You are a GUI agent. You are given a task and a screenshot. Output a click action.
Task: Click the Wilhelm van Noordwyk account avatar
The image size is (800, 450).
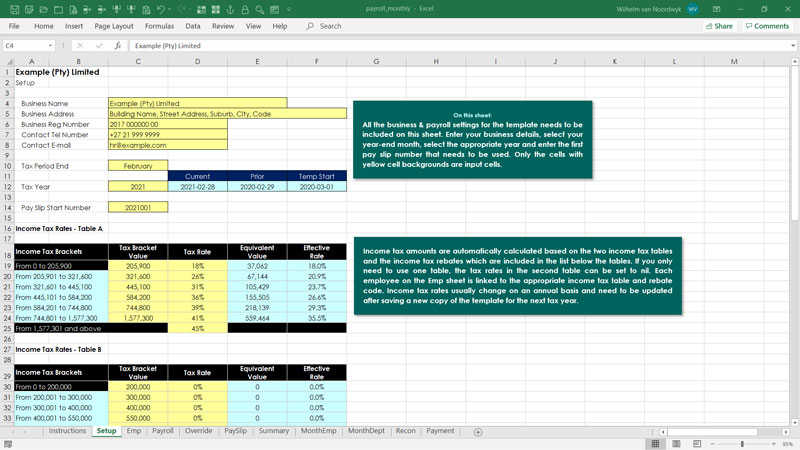pos(692,9)
